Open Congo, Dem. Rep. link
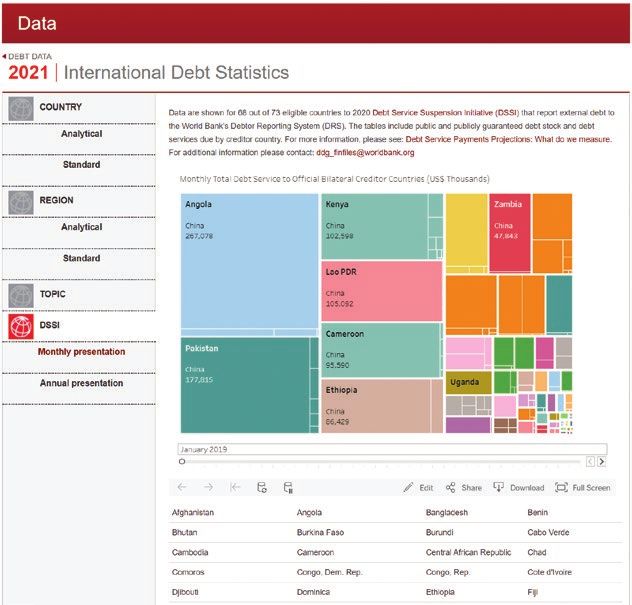Image resolution: width=632 pixels, height=605 pixels. coord(330,572)
